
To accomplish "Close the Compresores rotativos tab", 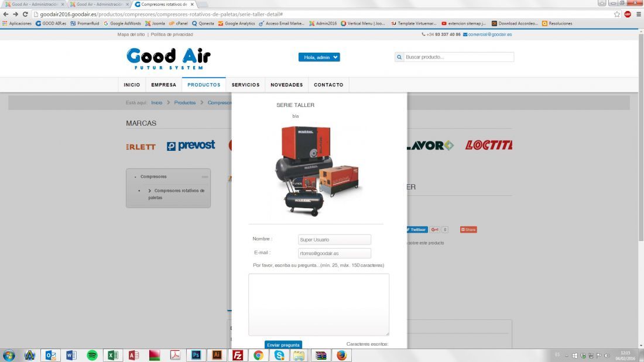I will click(192, 4).
